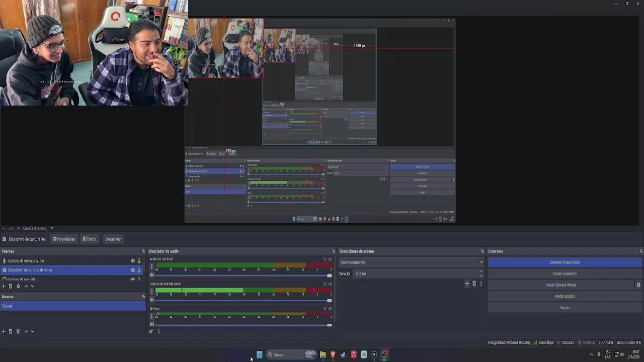Zoom out preview with minus icon
Viewport: 644px width, 362px height.
[4, 228]
